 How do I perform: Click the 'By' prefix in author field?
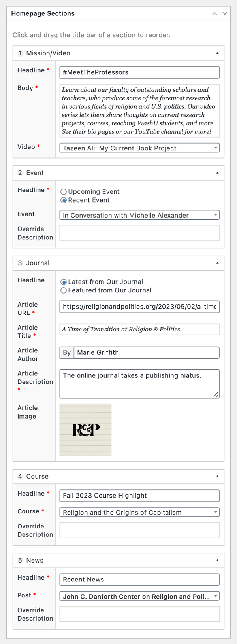pyautogui.click(x=67, y=352)
